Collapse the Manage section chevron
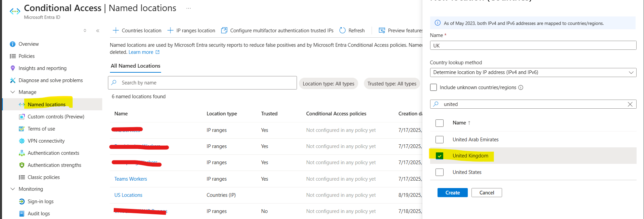 pyautogui.click(x=13, y=92)
